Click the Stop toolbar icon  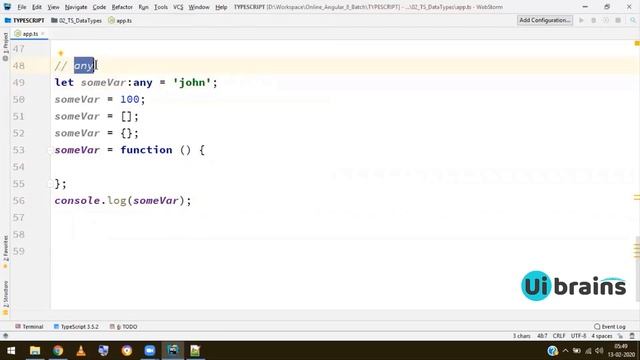click(618, 20)
